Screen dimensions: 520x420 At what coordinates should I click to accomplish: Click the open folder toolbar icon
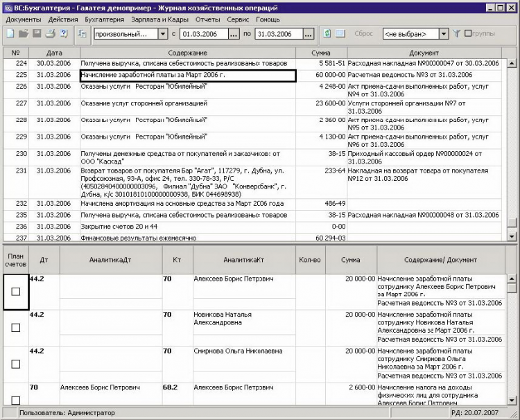point(23,33)
